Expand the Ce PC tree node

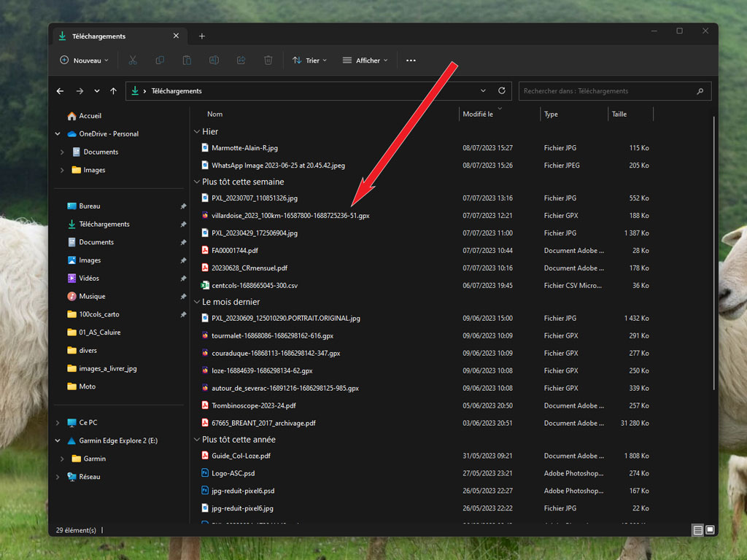(x=58, y=423)
